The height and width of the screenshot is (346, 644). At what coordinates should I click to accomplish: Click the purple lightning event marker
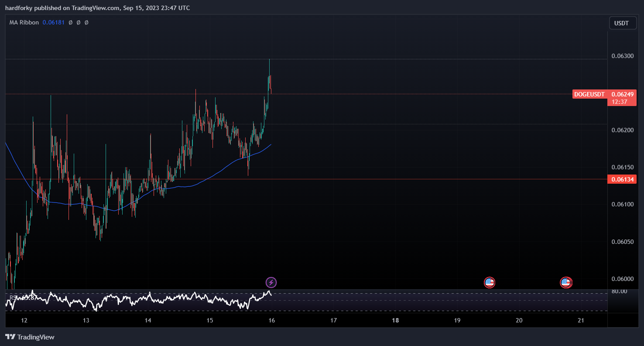[271, 282]
